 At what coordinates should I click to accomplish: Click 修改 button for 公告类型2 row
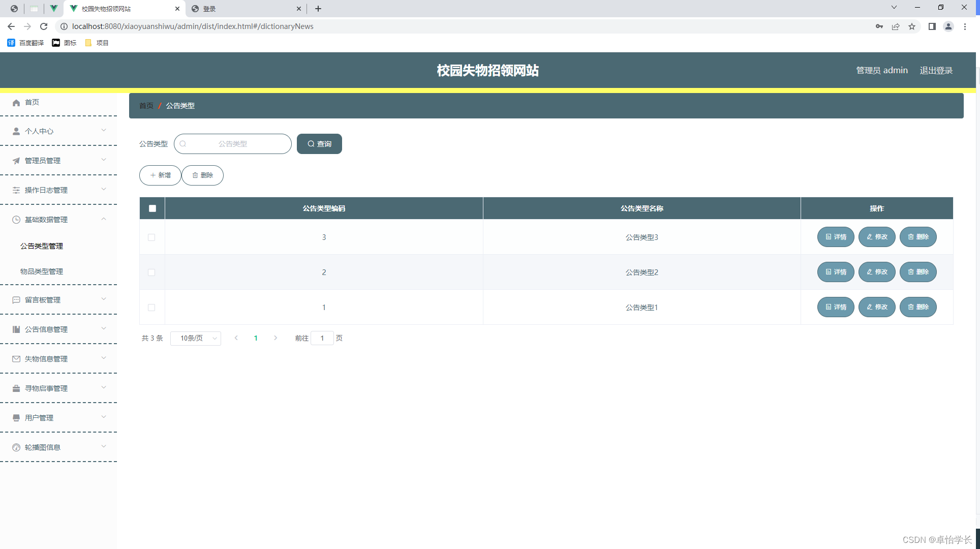pos(877,272)
